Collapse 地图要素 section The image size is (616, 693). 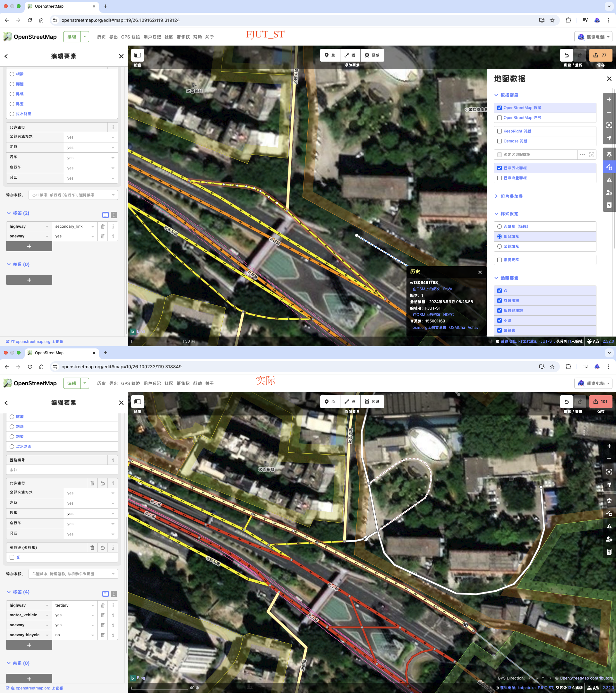tap(506, 278)
